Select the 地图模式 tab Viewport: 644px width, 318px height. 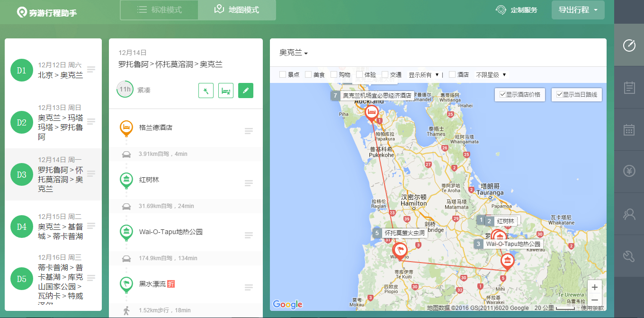pyautogui.click(x=237, y=10)
